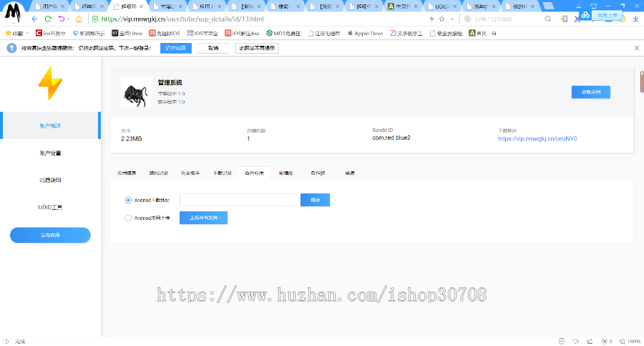
Task: Select the Android下载地址 radio button
Action: point(128,200)
